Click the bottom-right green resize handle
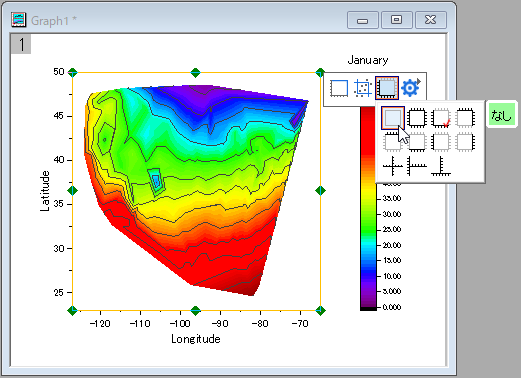Viewport: 521px width, 378px height. [320, 311]
